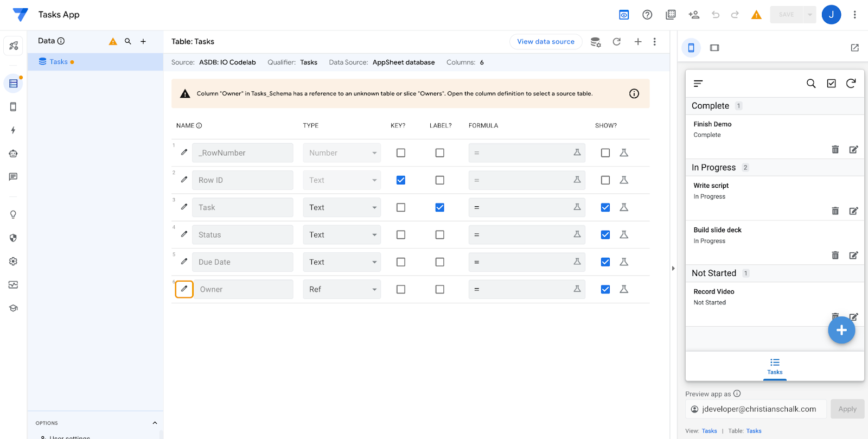Click the search icon in app preview
The height and width of the screenshot is (439, 868).
[810, 84]
